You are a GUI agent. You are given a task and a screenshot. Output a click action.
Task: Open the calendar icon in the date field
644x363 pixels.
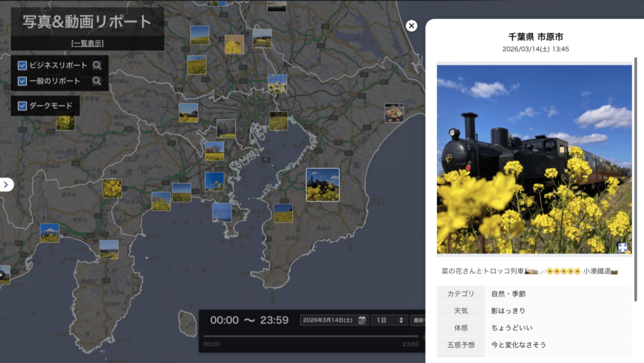(x=362, y=320)
